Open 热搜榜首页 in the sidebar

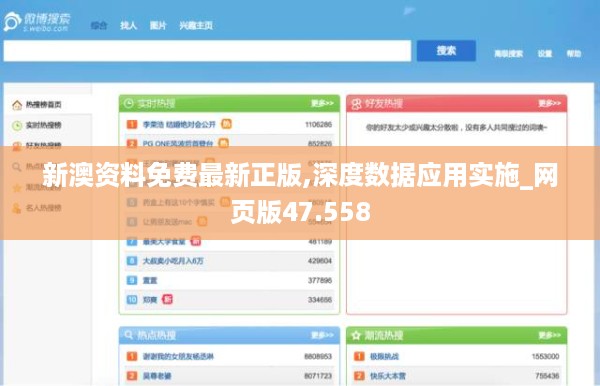pyautogui.click(x=43, y=104)
